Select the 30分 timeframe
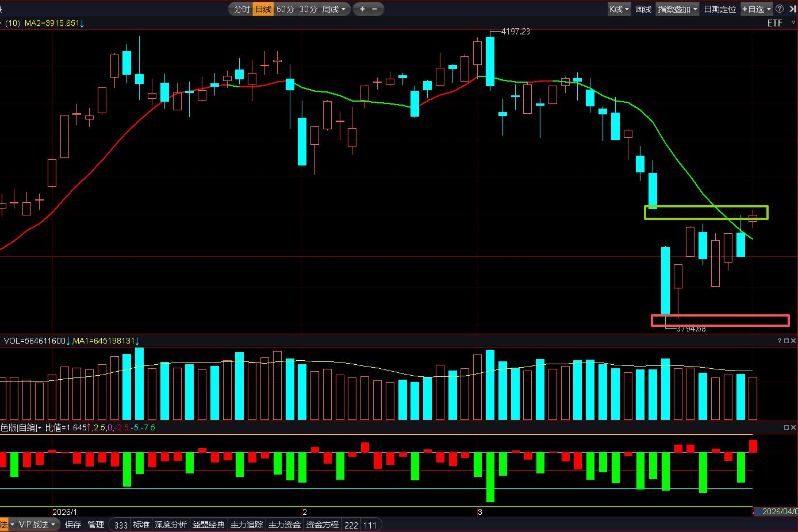 click(308, 9)
